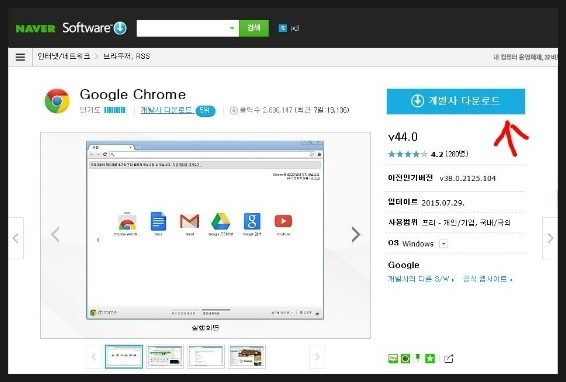566x382 pixels.
Task: Click the v44.0 version text
Action: click(x=403, y=137)
